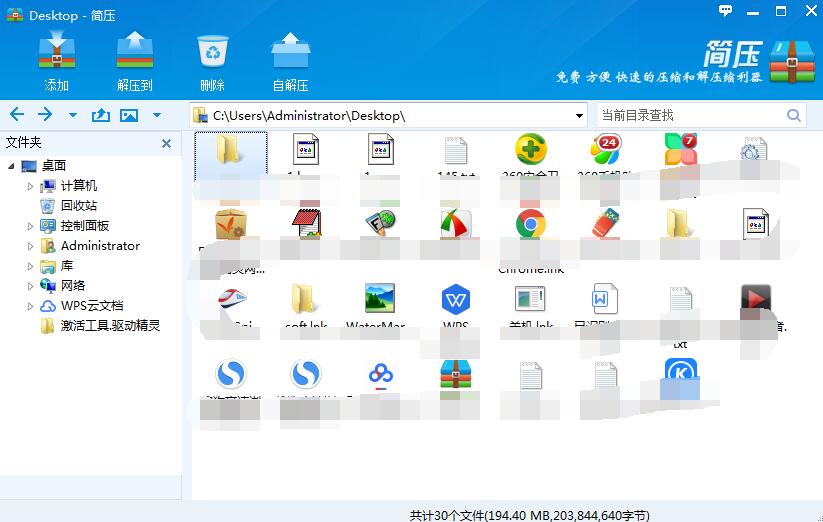The width and height of the screenshot is (823, 522).
Task: Select the first Sogou S icon
Action: click(x=230, y=374)
